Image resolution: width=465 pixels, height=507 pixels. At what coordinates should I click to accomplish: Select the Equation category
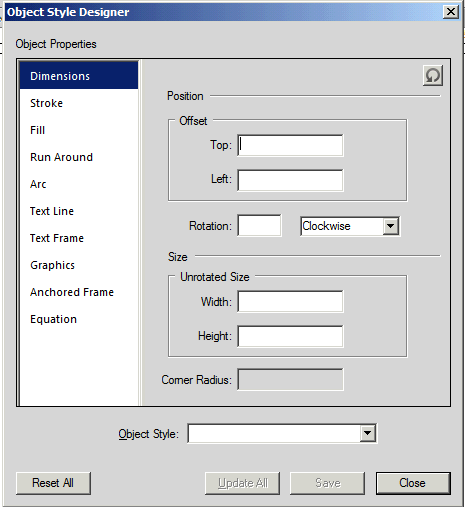pyautogui.click(x=79, y=319)
